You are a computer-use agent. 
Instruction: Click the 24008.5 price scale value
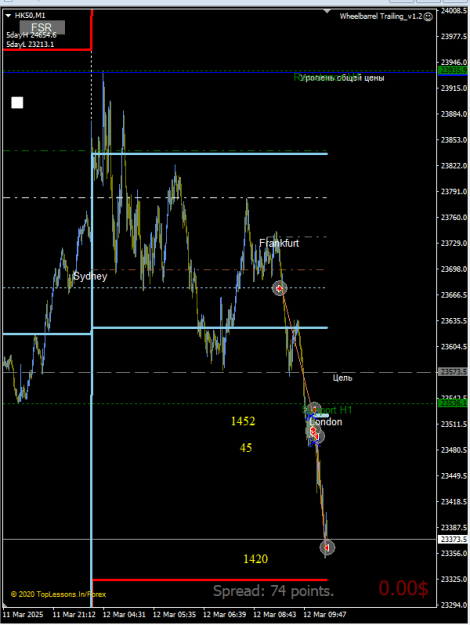(x=454, y=11)
